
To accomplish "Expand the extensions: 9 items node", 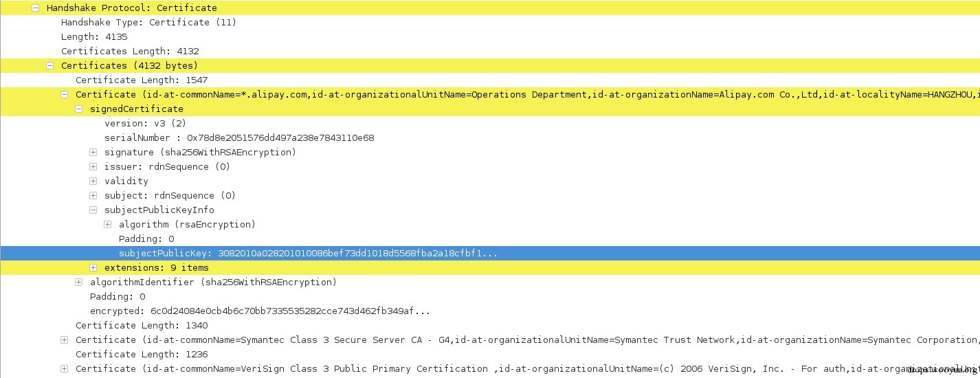I will click(93, 267).
